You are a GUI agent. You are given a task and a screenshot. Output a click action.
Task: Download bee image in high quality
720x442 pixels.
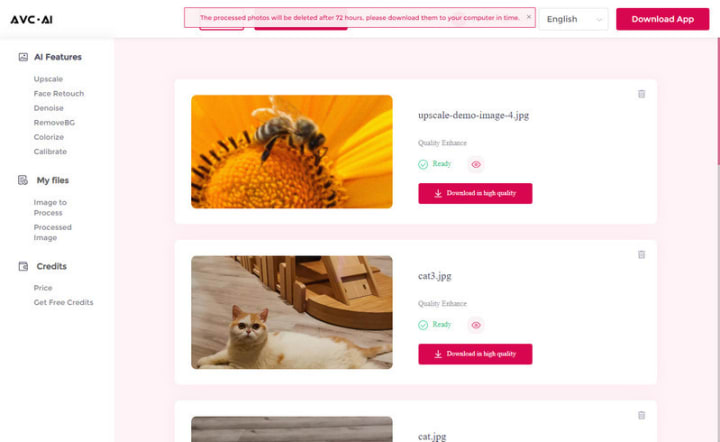475,193
